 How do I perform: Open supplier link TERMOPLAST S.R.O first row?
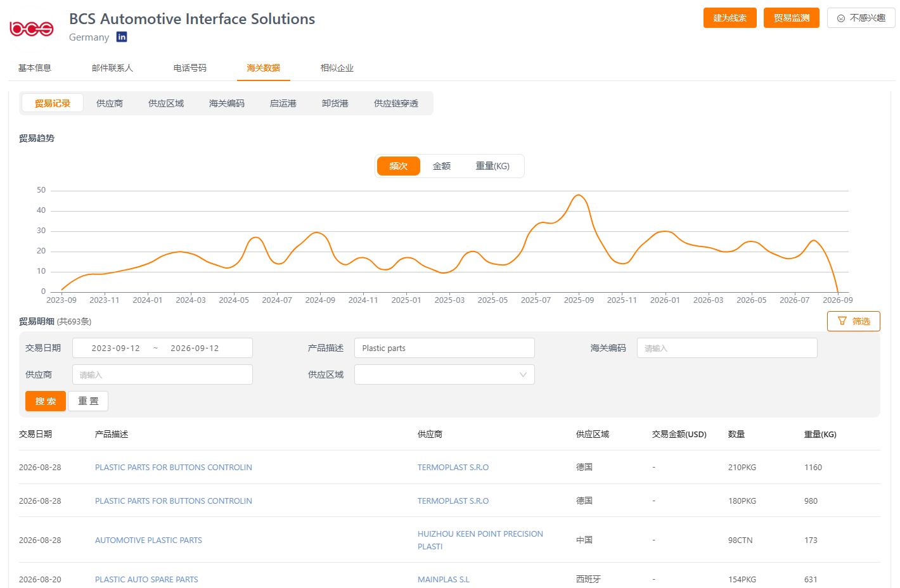(x=453, y=467)
